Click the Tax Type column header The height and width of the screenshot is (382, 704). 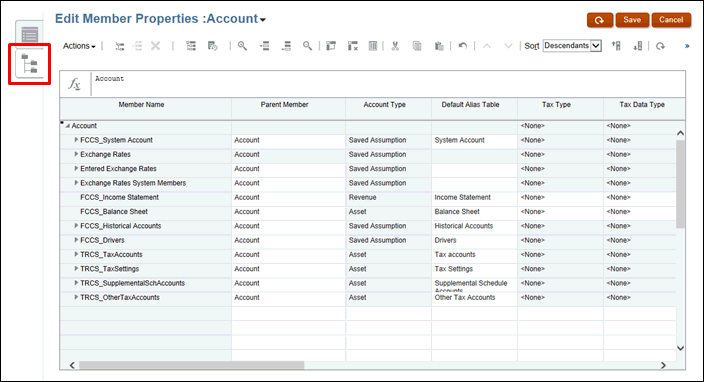[556, 105]
